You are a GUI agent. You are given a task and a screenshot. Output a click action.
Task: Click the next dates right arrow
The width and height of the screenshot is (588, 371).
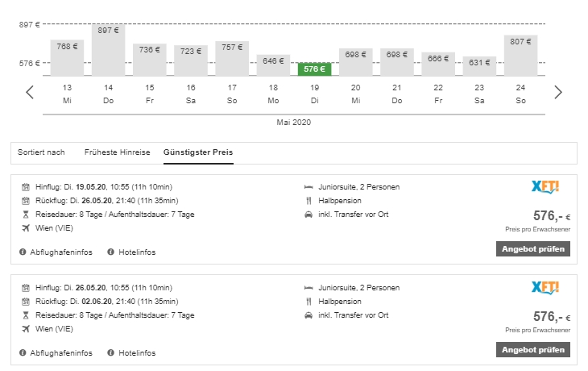point(557,92)
